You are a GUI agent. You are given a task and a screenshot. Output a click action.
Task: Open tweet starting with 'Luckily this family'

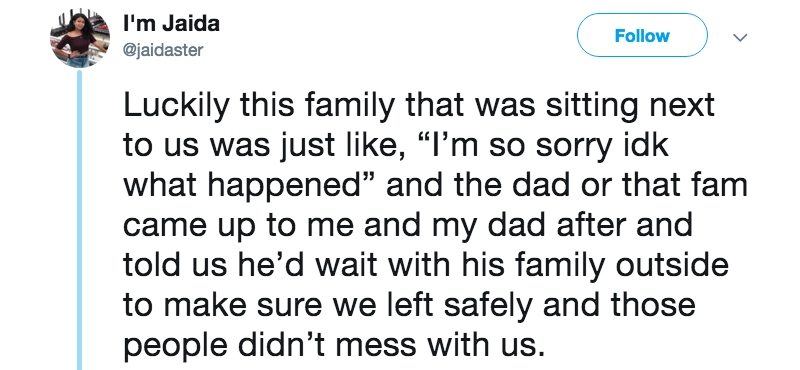(x=435, y=225)
